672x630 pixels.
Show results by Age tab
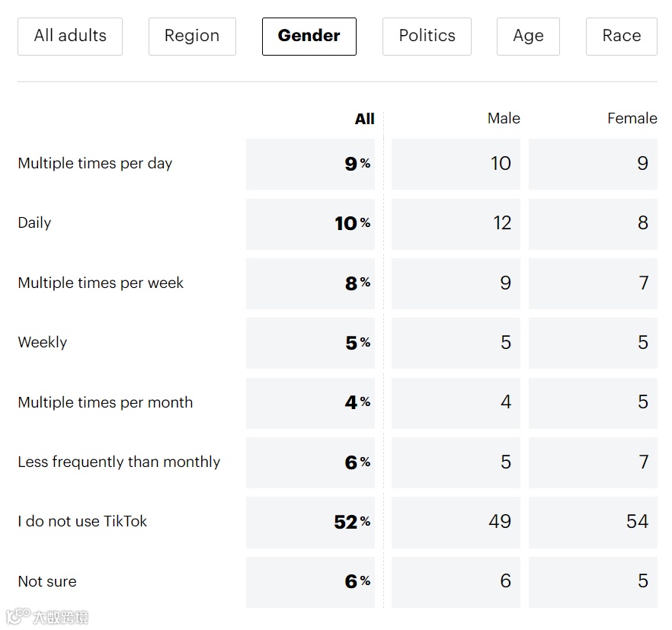(x=528, y=36)
